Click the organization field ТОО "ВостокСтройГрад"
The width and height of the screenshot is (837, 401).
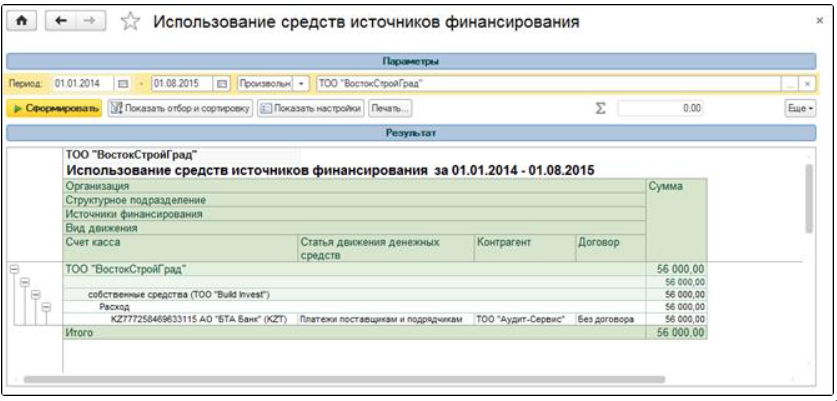coord(550,84)
